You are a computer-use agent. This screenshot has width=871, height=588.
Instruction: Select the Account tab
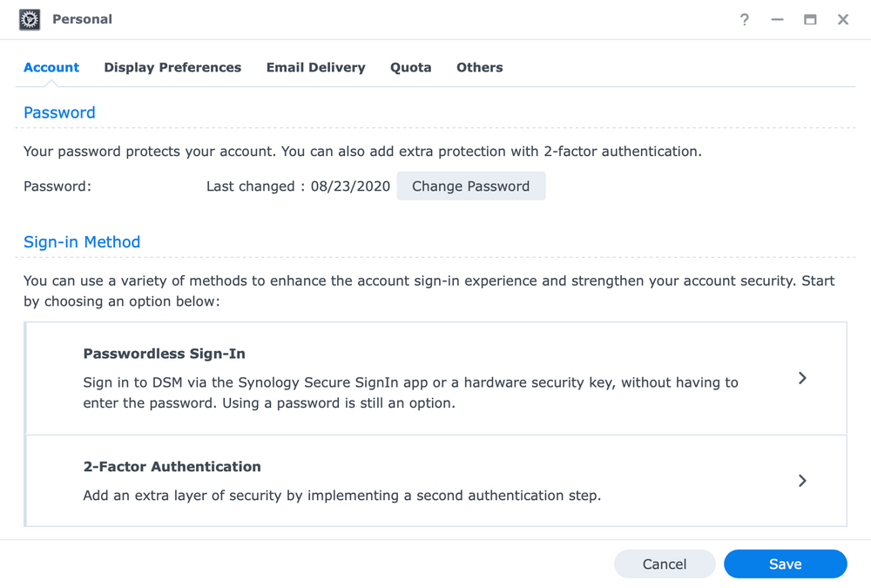point(51,67)
